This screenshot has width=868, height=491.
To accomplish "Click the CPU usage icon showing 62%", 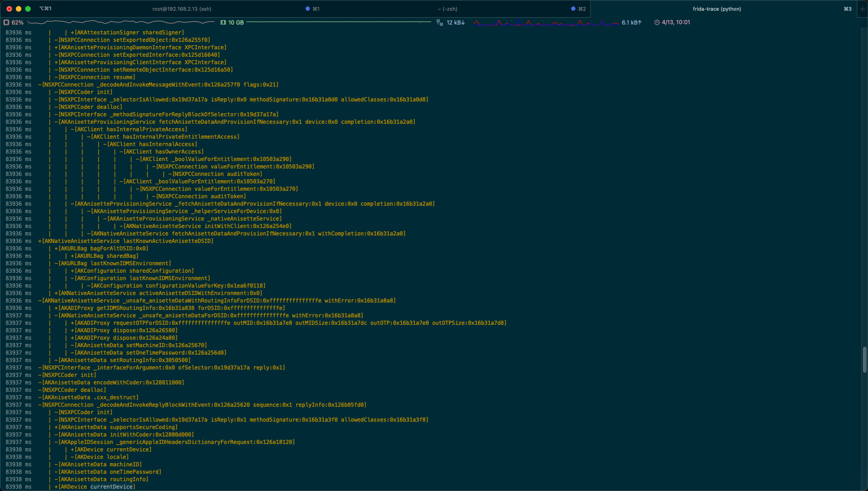I will click(x=7, y=22).
